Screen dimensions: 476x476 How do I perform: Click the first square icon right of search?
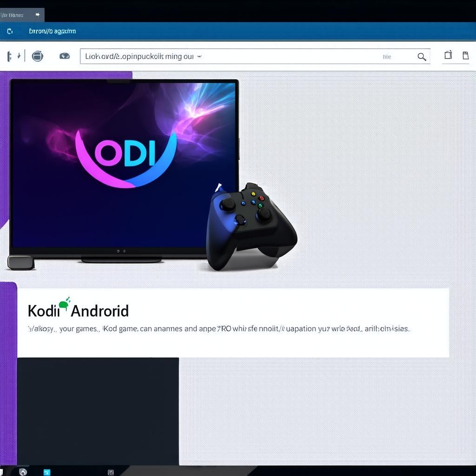[448, 55]
